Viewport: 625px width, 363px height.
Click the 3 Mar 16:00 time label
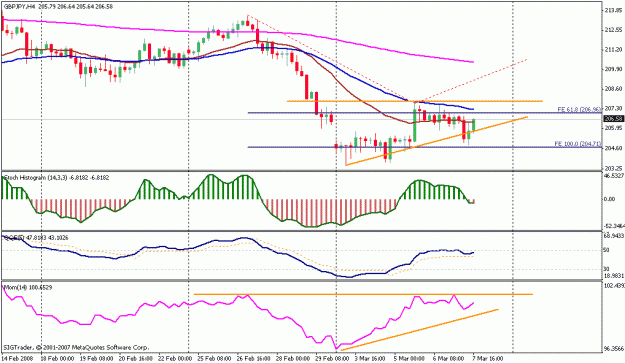point(370,359)
